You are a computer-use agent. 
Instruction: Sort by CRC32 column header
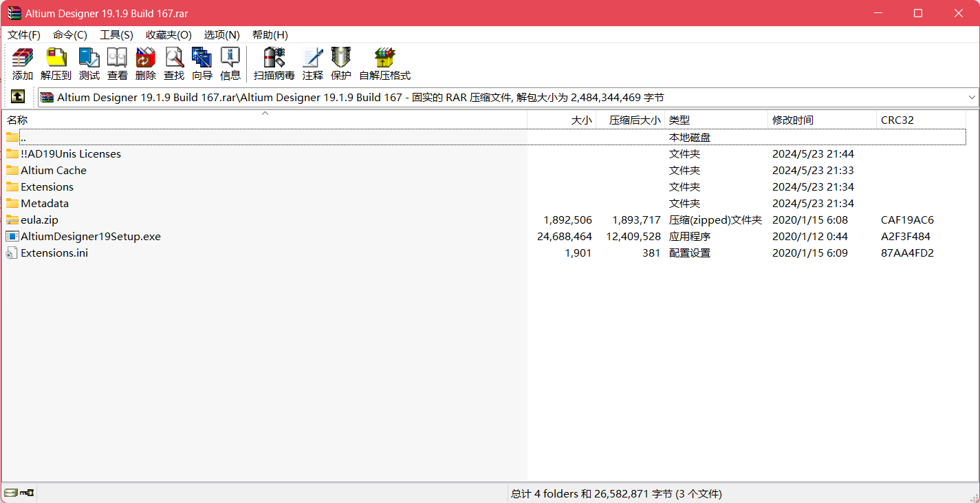(x=921, y=120)
